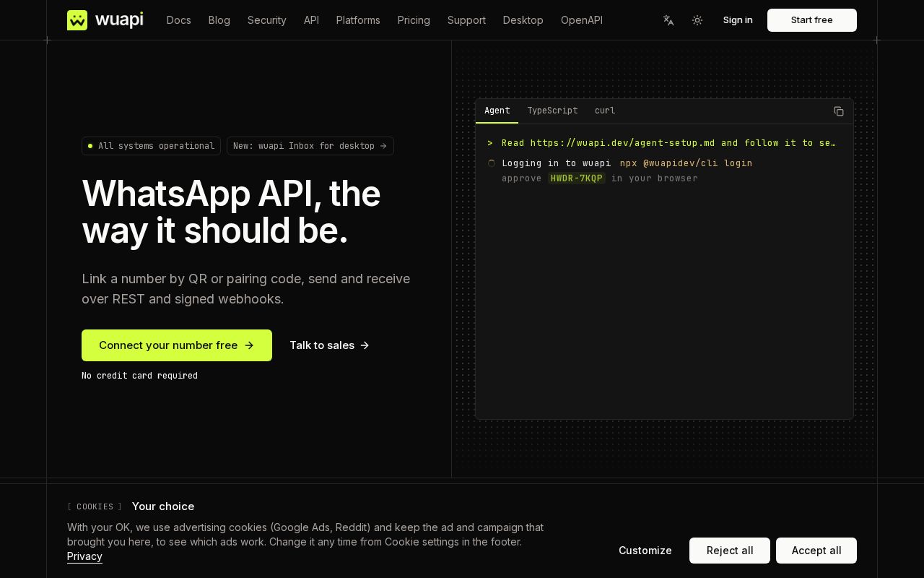
Task: Click Connect your number free button
Action: pyautogui.click(x=177, y=345)
